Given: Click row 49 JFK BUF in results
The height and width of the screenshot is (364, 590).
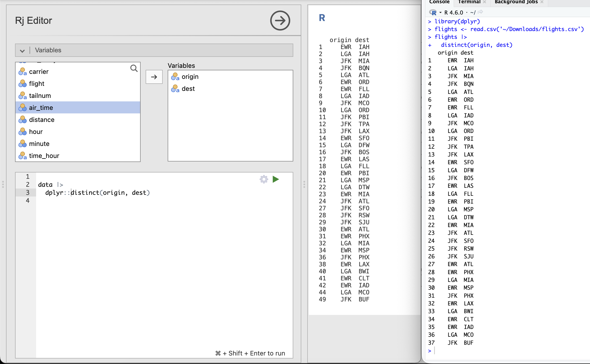Looking at the screenshot, I should pyautogui.click(x=344, y=299).
